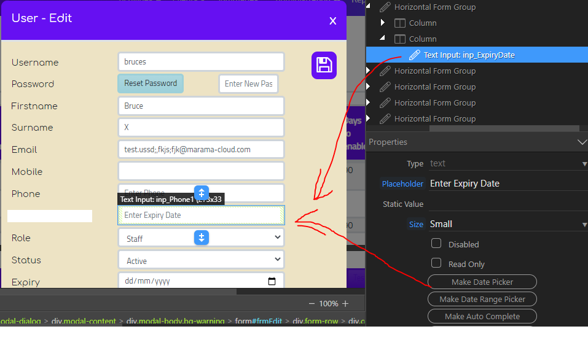Screen dimensions: 588x364
Task: Open the calendar picker in the Expiry field
Action: (x=272, y=281)
